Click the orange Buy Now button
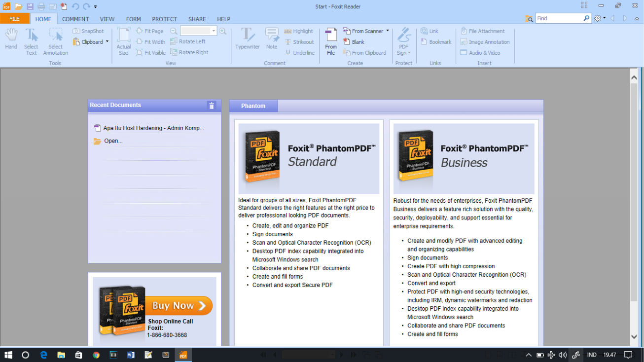The image size is (644, 362). [179, 306]
